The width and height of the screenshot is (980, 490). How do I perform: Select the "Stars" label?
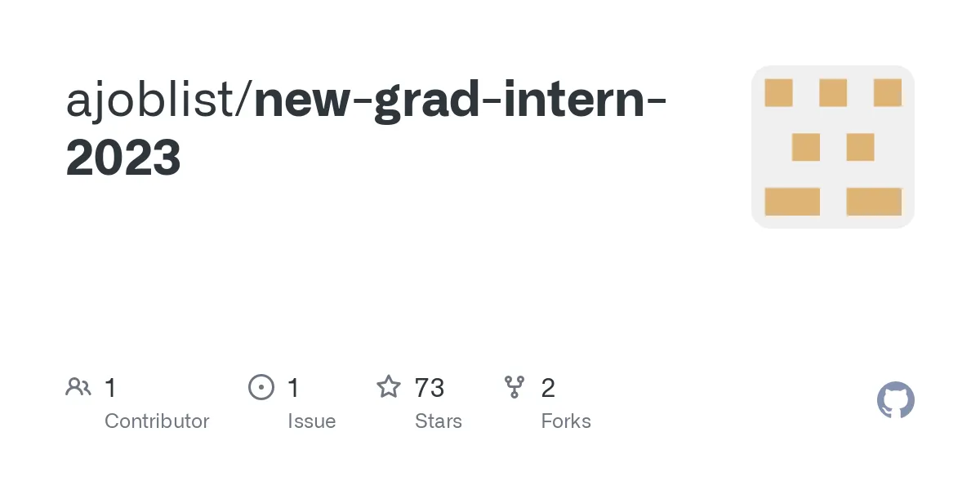point(439,421)
